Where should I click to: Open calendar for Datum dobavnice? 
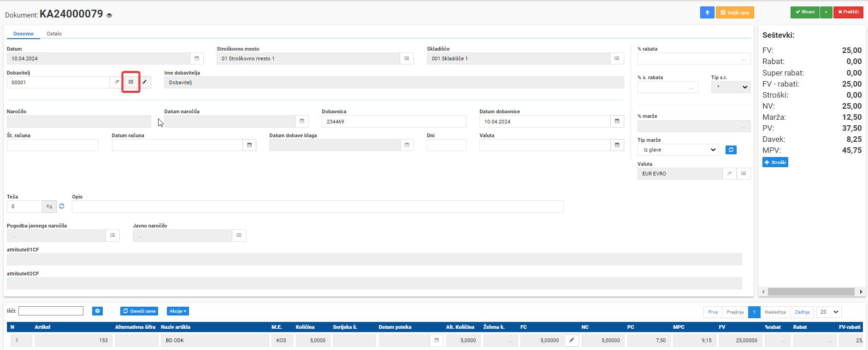[617, 121]
